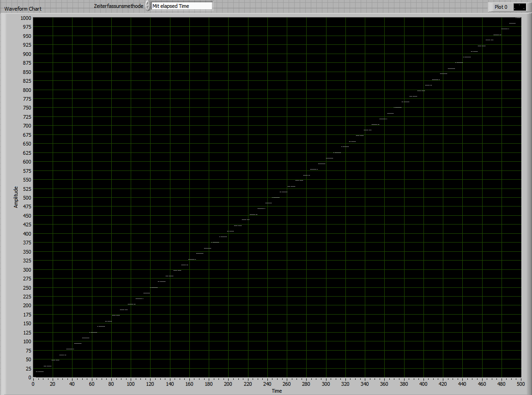Click Amplitude axis value 175
Viewport: 532px width, 395px height.
[x=27, y=314]
